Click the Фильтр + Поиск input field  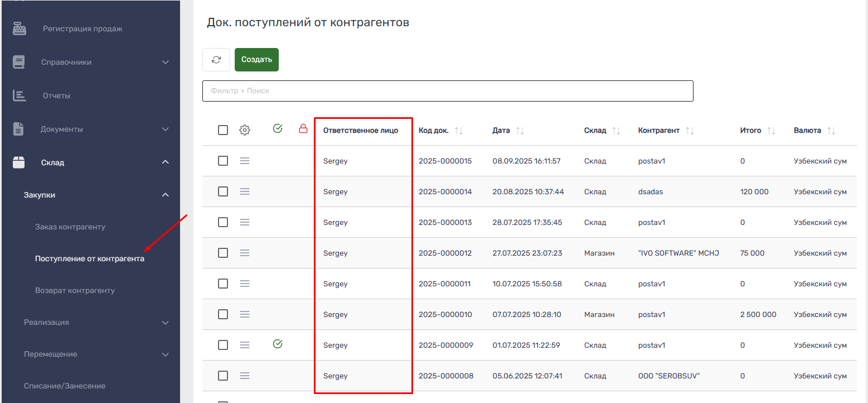tap(447, 91)
